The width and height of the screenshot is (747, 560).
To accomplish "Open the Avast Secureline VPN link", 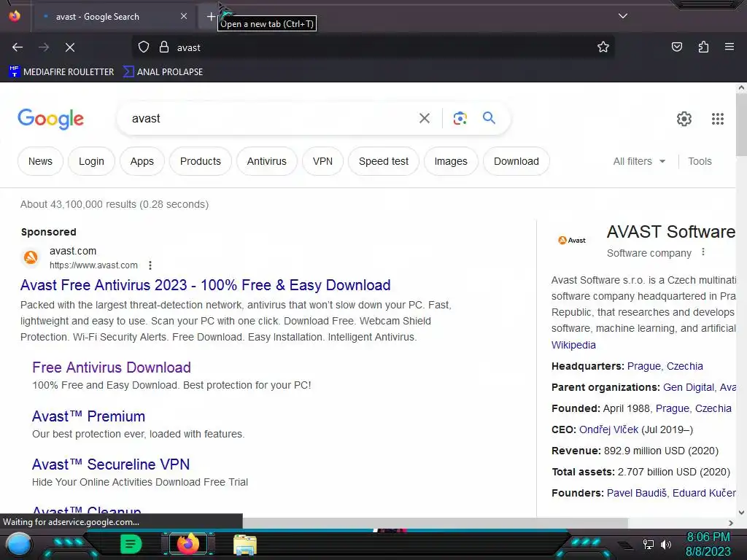I will (x=111, y=464).
